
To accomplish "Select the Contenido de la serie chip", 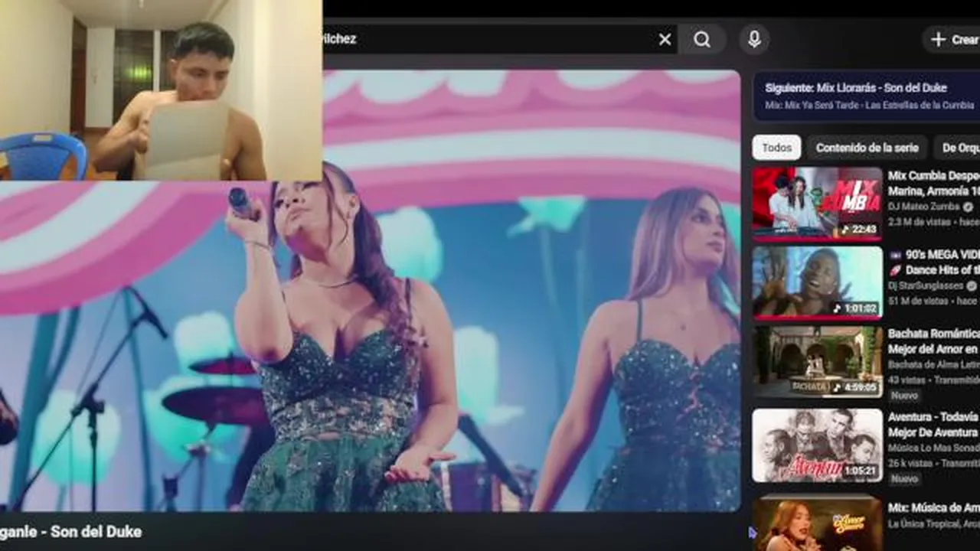I will [867, 148].
